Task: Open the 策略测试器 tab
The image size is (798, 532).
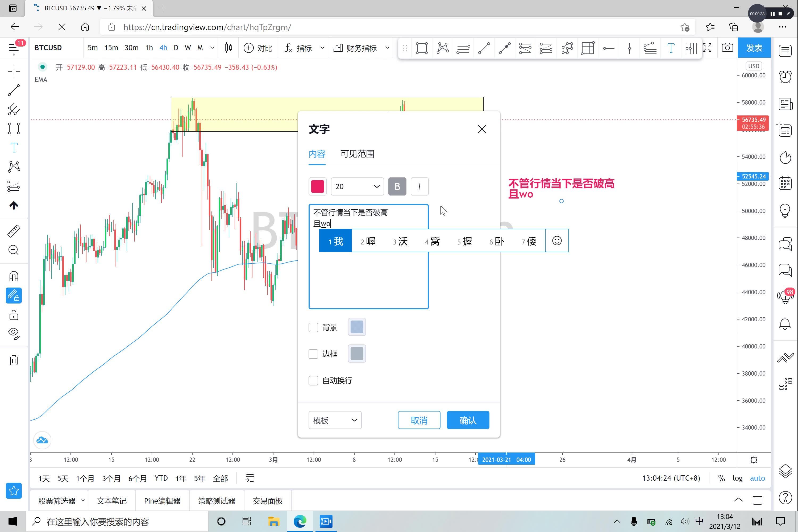Action: tap(217, 500)
